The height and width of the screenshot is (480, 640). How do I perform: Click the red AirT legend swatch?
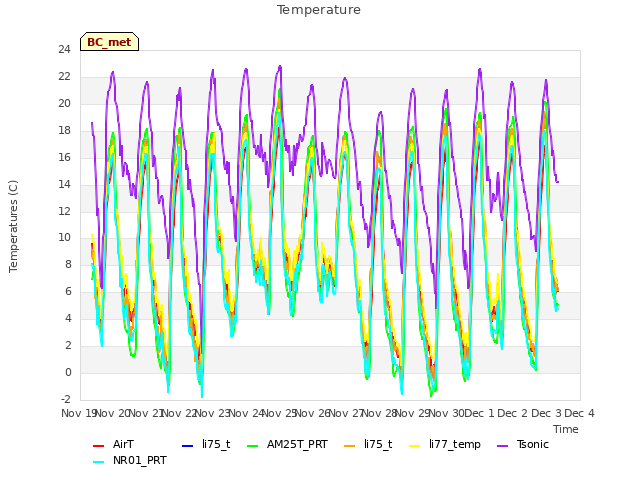click(x=98, y=446)
